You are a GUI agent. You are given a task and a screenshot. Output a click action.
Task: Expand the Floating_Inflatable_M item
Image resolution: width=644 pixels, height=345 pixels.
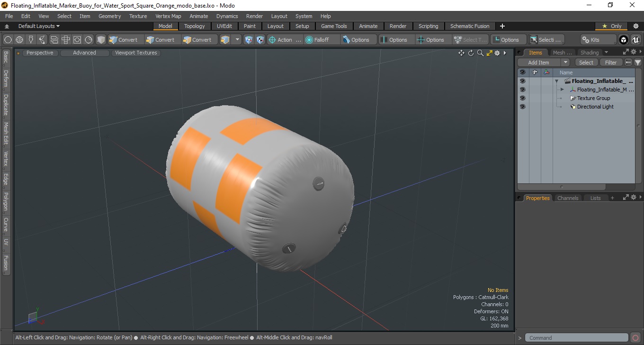(x=562, y=90)
